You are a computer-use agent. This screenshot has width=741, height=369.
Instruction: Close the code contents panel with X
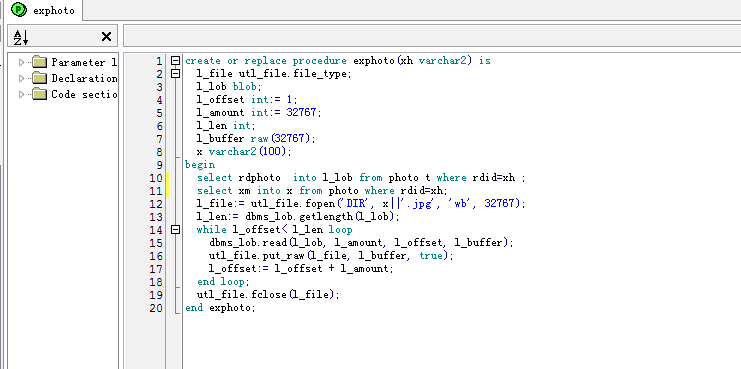tap(106, 36)
